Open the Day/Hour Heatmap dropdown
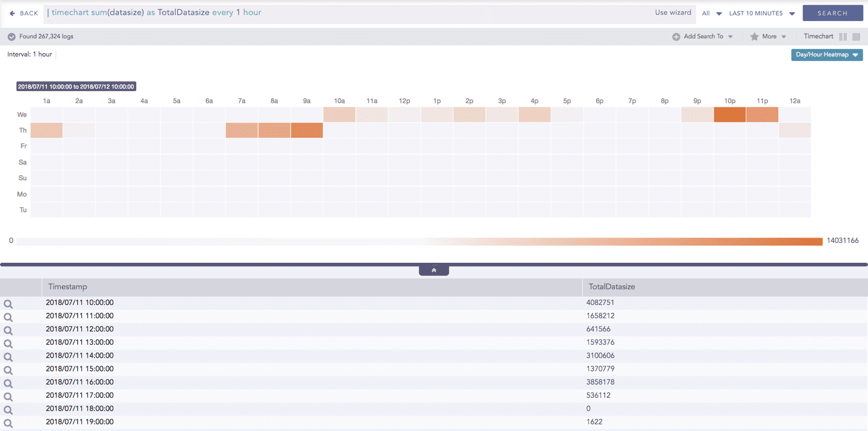Viewport: 868px width, 431px height. [826, 54]
